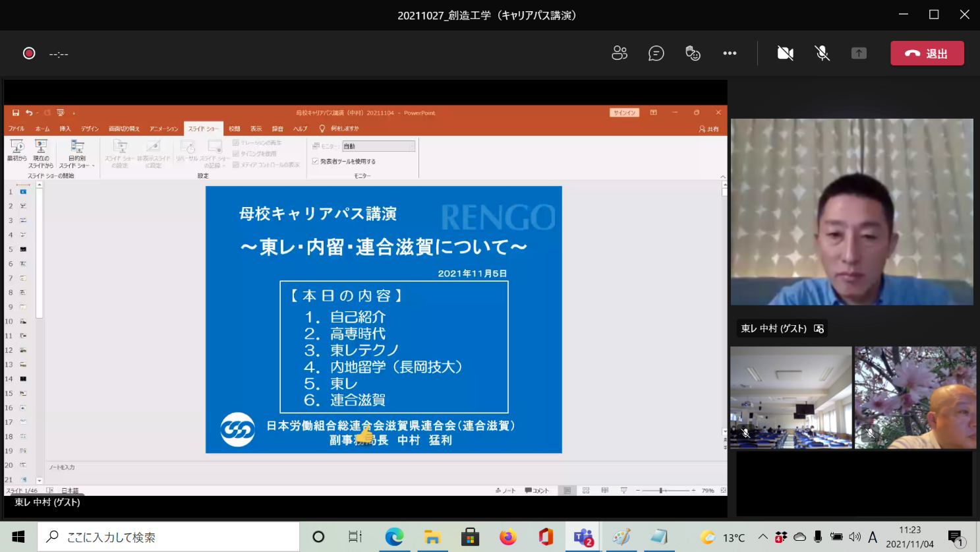The image size is (980, 552).
Task: Select slide 14 thumbnail in panel
Action: click(23, 379)
